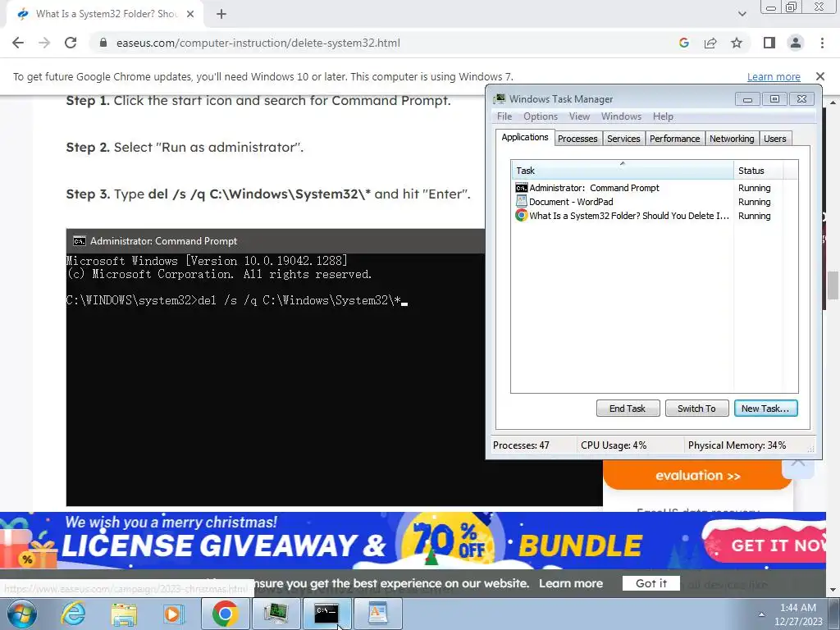Sort by Status column header
Screen dimensions: 840x630
pos(758,171)
